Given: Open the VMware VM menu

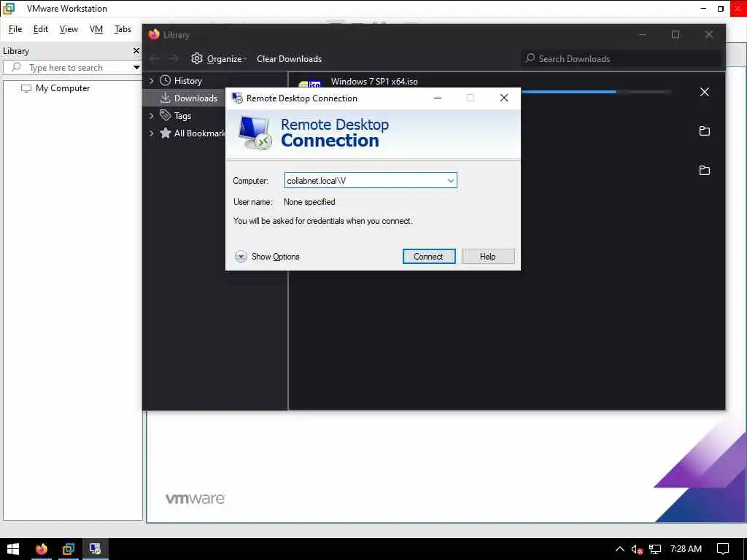Looking at the screenshot, I should click(x=96, y=29).
